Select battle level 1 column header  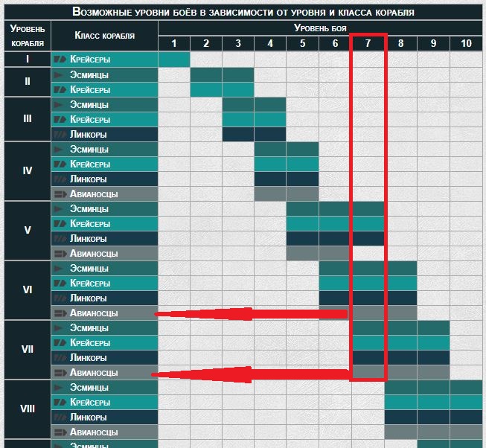(x=174, y=43)
